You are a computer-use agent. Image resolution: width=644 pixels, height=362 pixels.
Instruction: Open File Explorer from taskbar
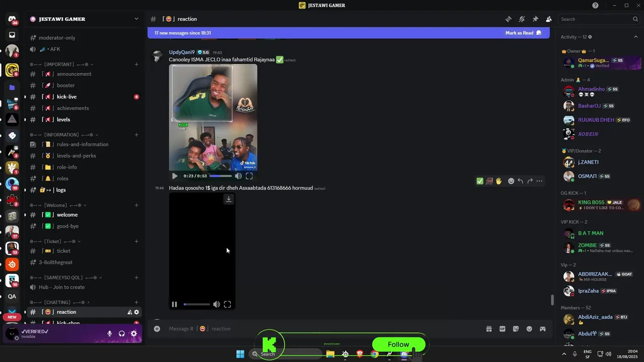(x=330, y=354)
